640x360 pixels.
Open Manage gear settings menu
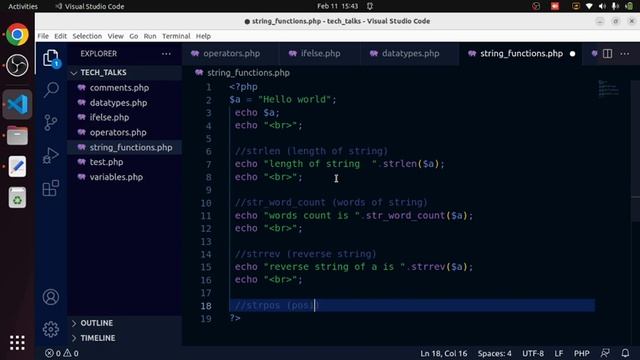51,329
